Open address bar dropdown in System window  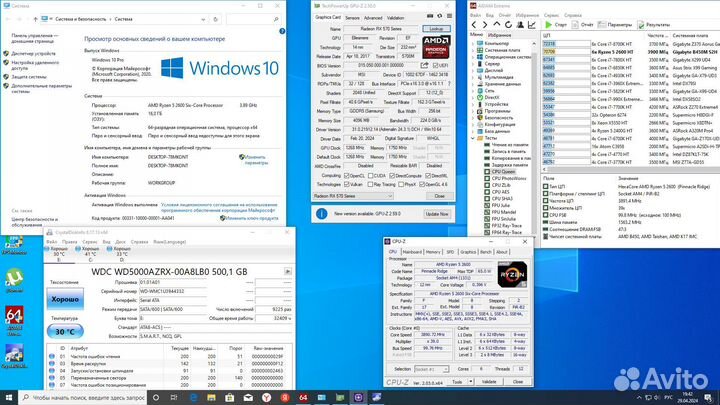[203, 19]
